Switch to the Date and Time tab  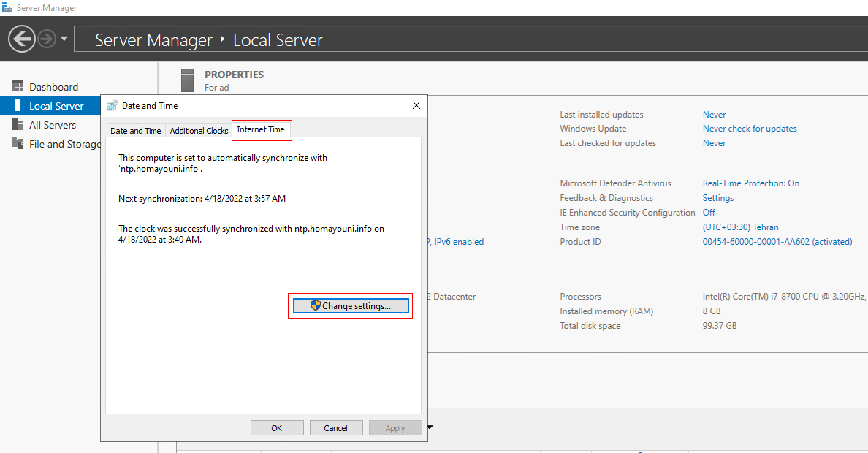tap(136, 131)
